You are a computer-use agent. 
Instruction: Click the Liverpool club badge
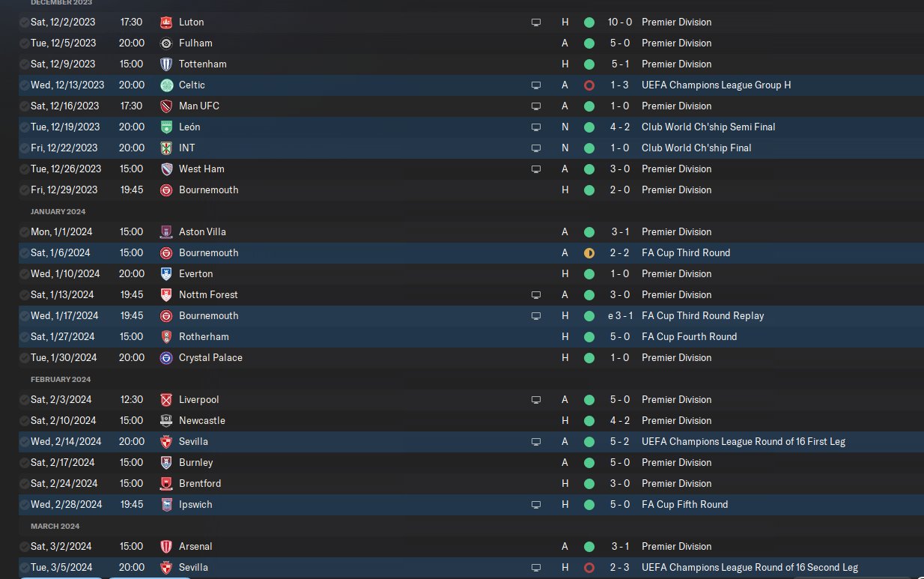click(166, 400)
